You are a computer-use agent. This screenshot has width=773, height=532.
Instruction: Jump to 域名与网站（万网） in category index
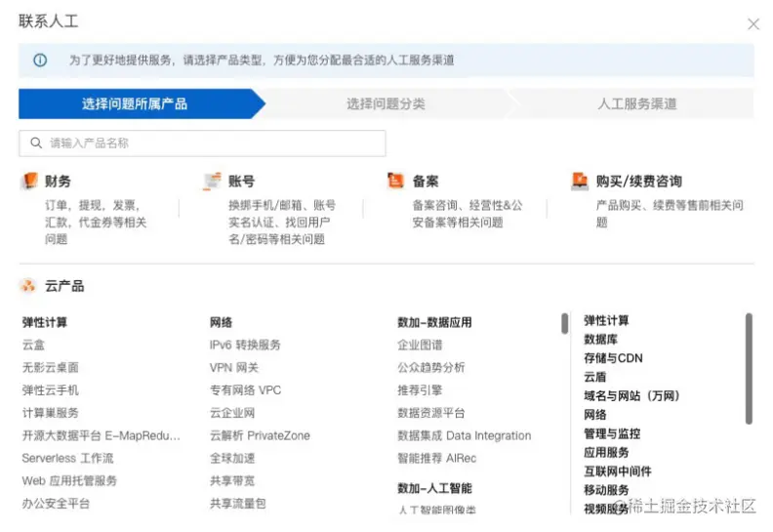[632, 395]
